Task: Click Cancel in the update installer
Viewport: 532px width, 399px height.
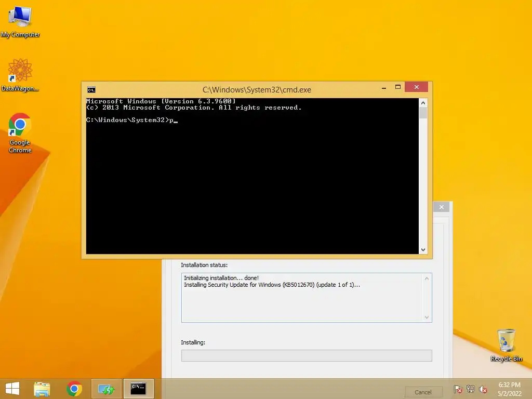Action: (423, 392)
